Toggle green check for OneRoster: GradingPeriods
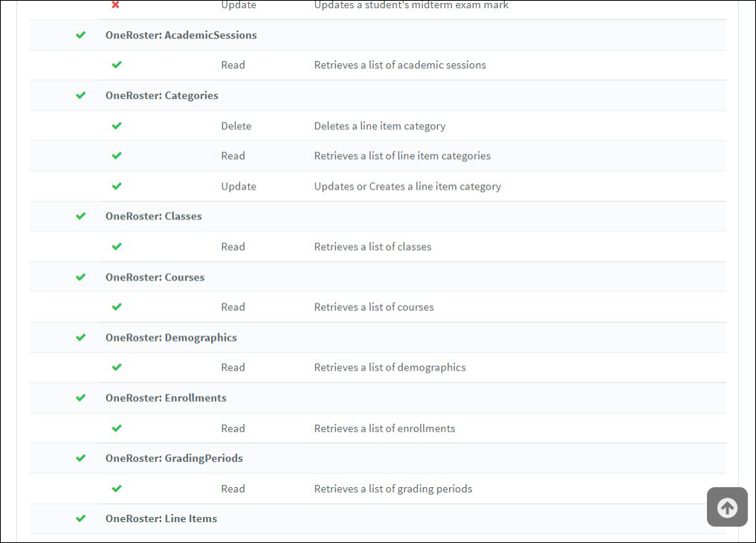This screenshot has height=543, width=756. pyautogui.click(x=80, y=457)
